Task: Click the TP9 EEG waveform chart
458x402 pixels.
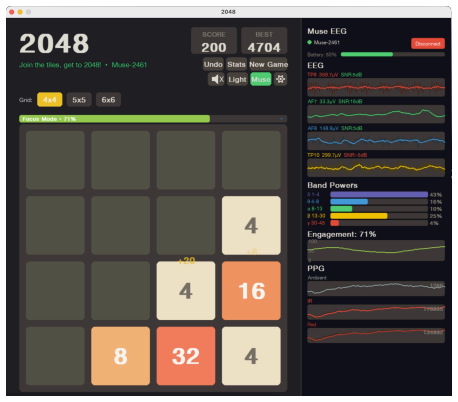Action: [x=376, y=87]
